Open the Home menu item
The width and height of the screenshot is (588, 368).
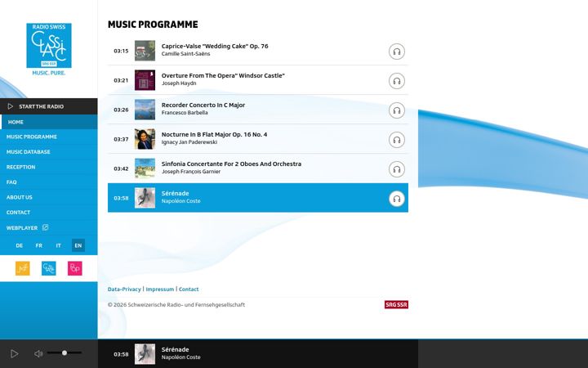pos(49,122)
